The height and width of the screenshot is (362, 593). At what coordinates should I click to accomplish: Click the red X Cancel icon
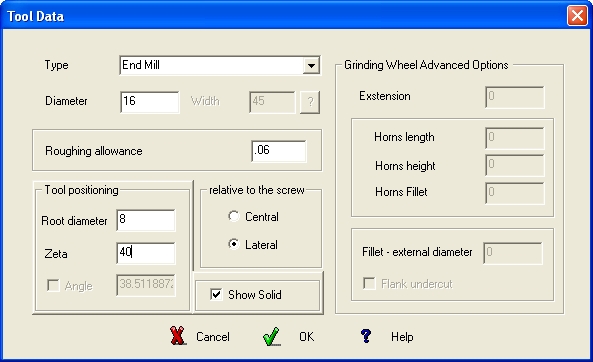tap(178, 336)
